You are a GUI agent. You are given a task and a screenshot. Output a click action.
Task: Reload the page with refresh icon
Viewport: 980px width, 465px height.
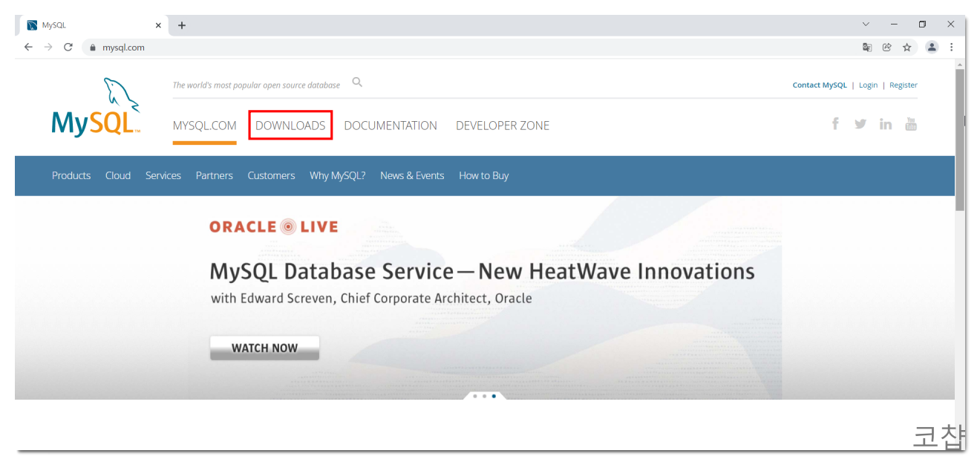click(68, 47)
